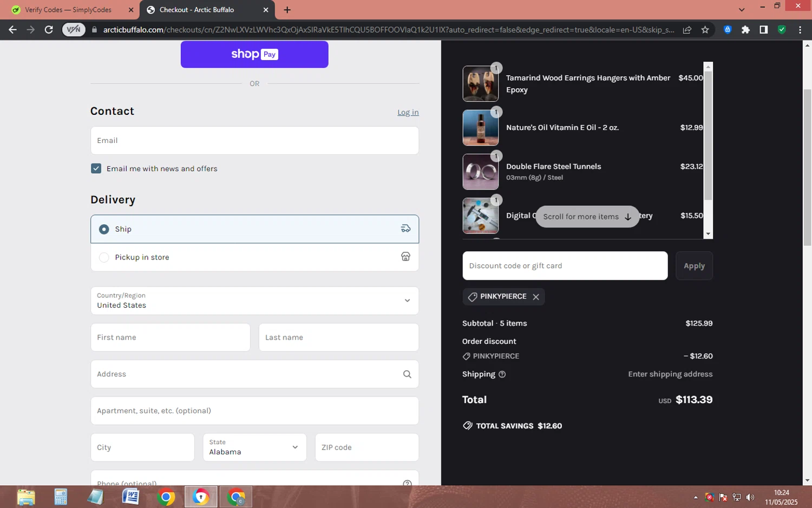Viewport: 812px width, 508px height.
Task: Click Scroll for more items button
Action: (x=587, y=217)
